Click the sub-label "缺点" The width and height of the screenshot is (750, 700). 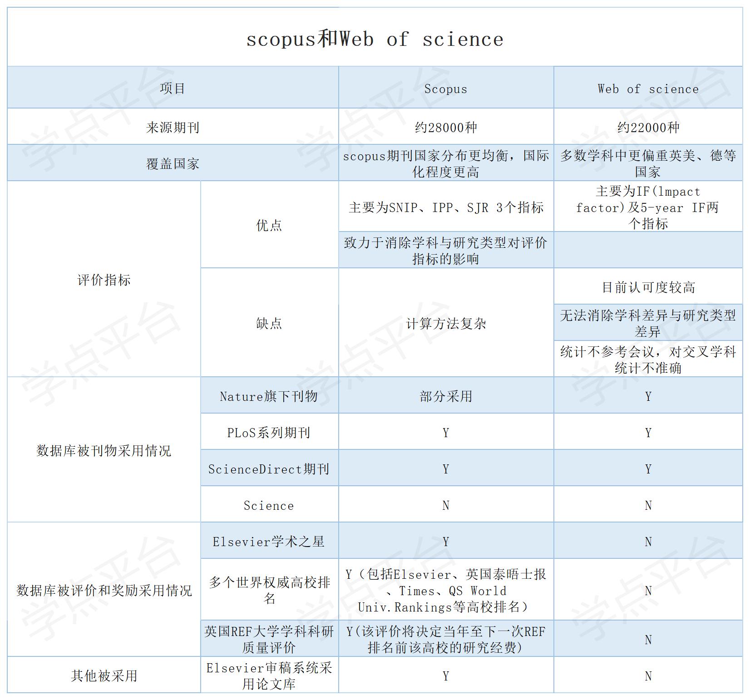[269, 323]
